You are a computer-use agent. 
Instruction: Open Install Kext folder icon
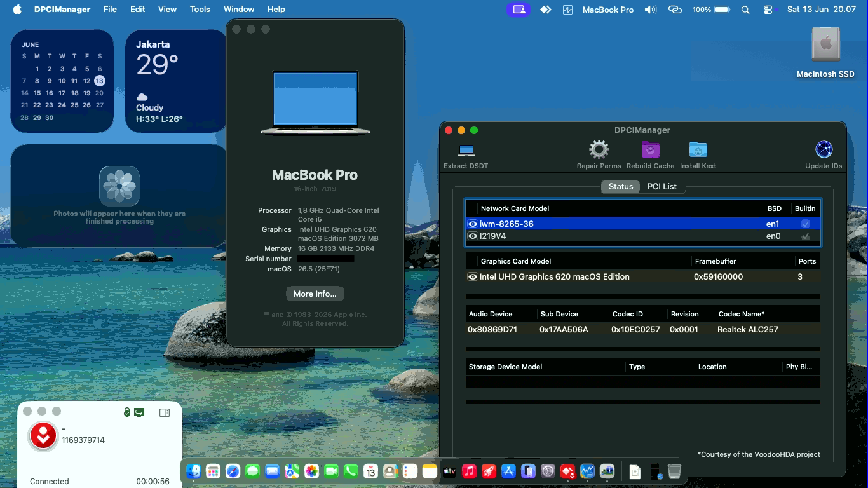tap(698, 150)
